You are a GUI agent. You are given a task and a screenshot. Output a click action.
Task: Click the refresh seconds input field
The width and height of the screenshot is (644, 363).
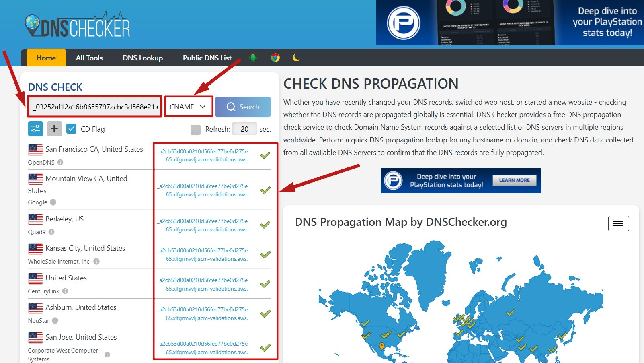(244, 129)
